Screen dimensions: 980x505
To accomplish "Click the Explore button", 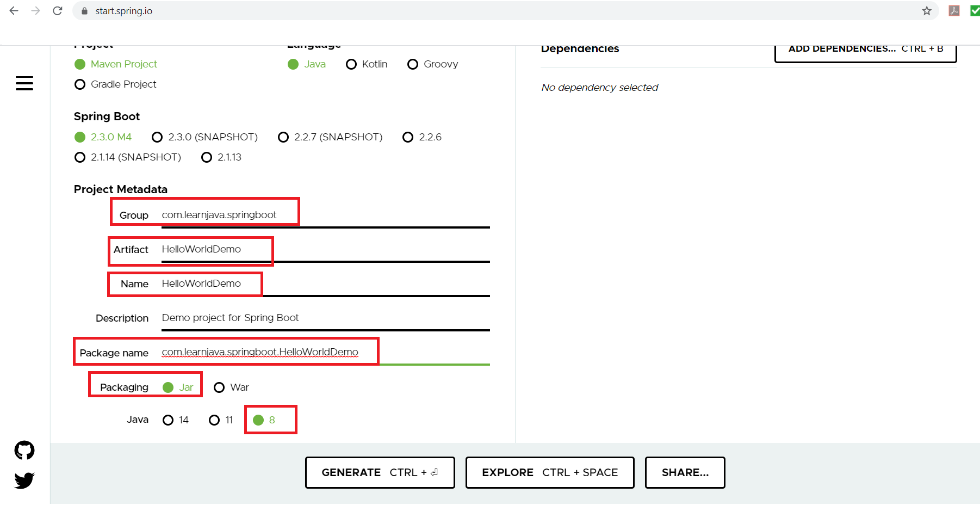I will (549, 472).
